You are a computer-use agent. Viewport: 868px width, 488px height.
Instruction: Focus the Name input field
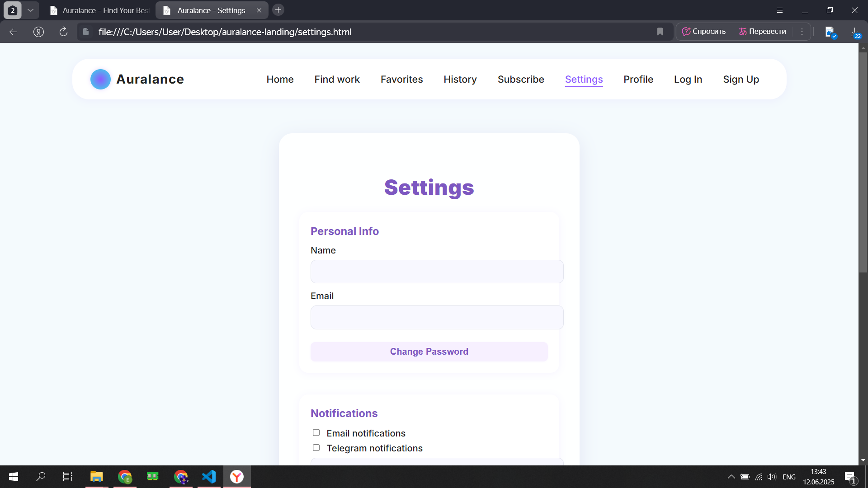437,272
